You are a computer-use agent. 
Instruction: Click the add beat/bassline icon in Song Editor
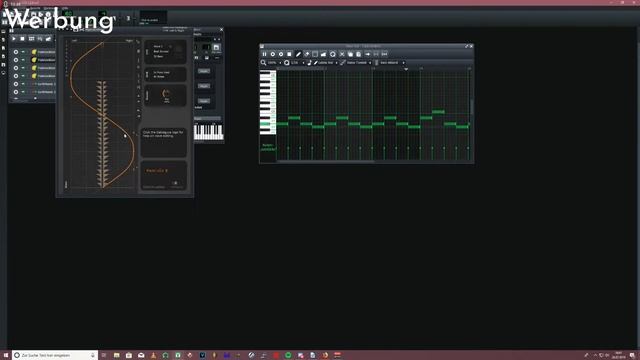click(x=31, y=39)
